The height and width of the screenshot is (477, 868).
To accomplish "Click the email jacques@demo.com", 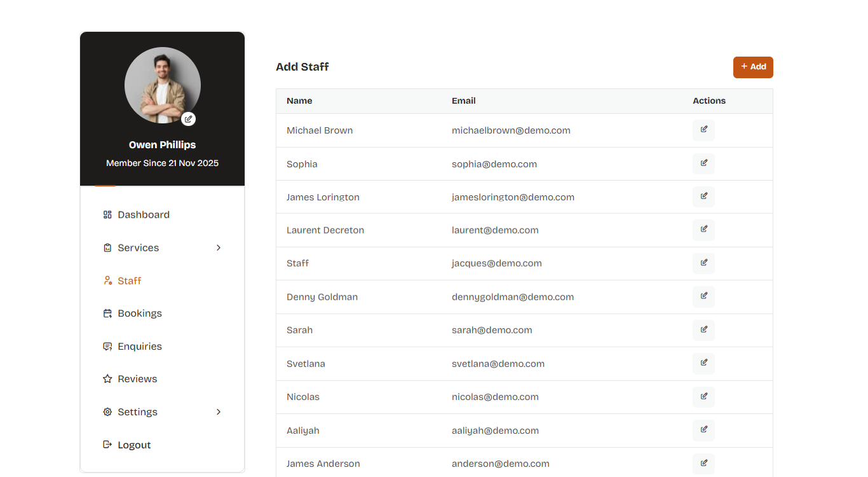I will 497,263.
